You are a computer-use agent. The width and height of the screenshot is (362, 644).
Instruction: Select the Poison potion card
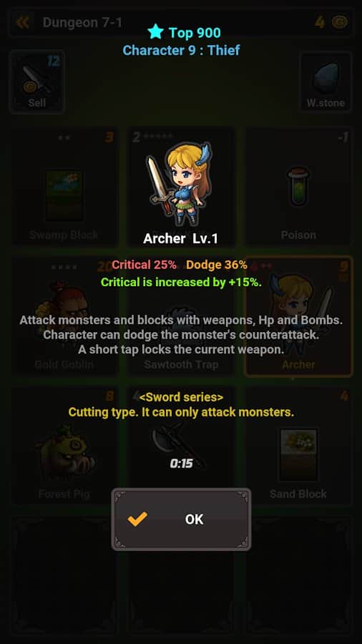tap(298, 187)
